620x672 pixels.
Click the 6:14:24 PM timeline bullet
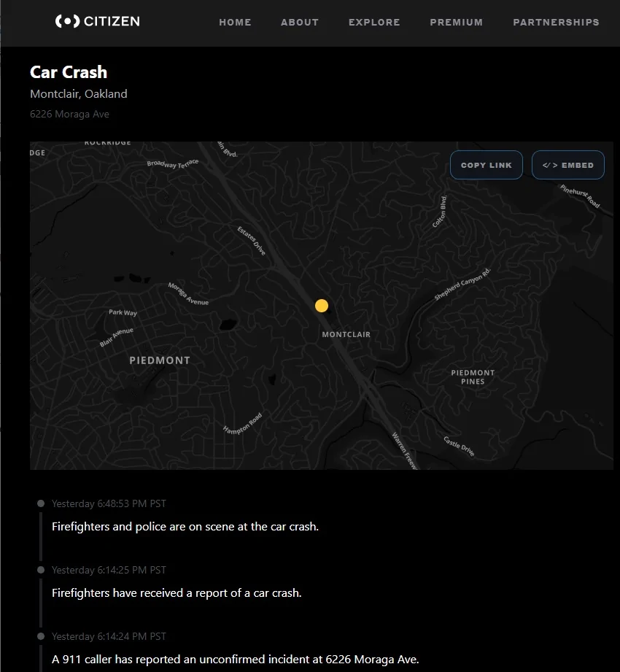coord(41,636)
